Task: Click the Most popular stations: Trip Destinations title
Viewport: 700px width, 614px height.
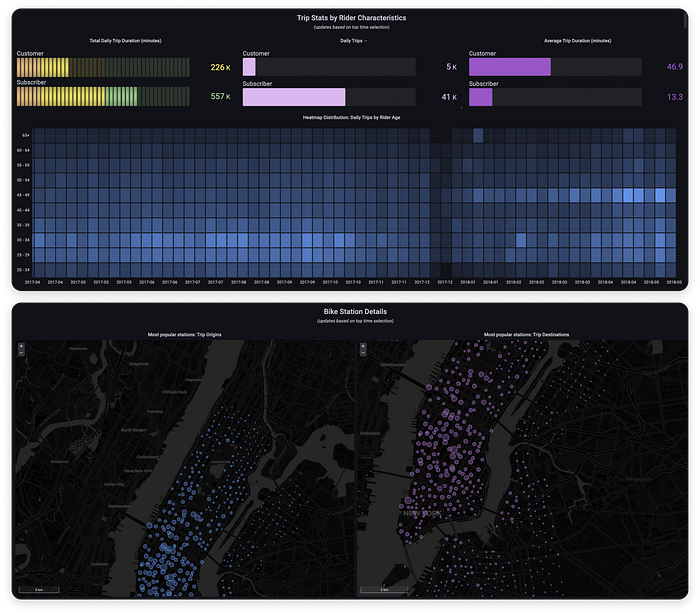Action: [526, 334]
